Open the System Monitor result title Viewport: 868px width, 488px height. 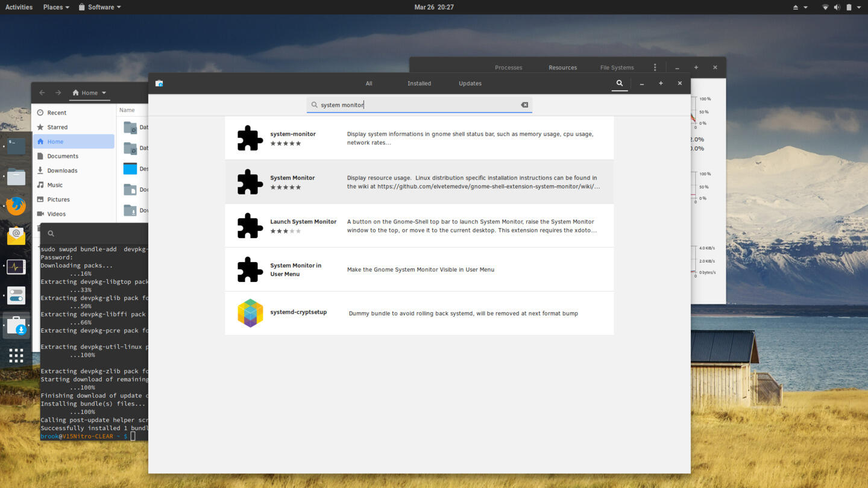coord(292,178)
